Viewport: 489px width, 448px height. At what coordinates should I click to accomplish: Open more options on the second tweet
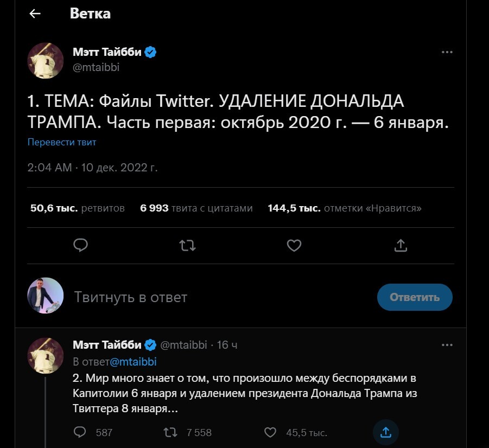(x=447, y=345)
